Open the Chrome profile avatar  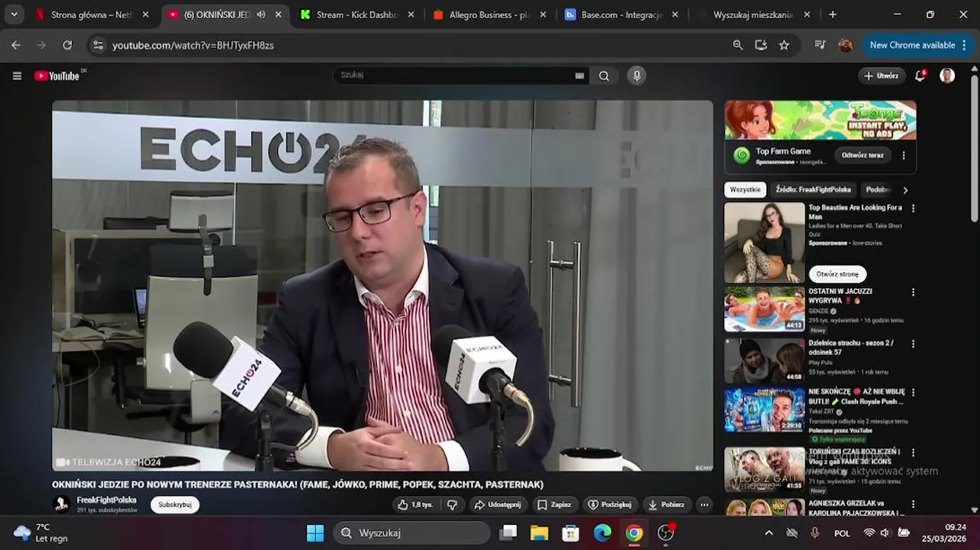(x=845, y=45)
